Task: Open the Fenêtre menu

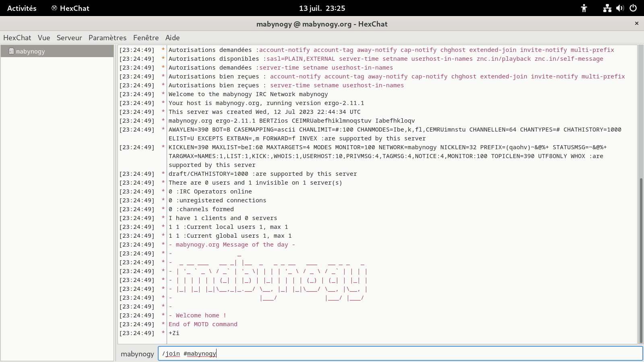Action: (x=146, y=38)
